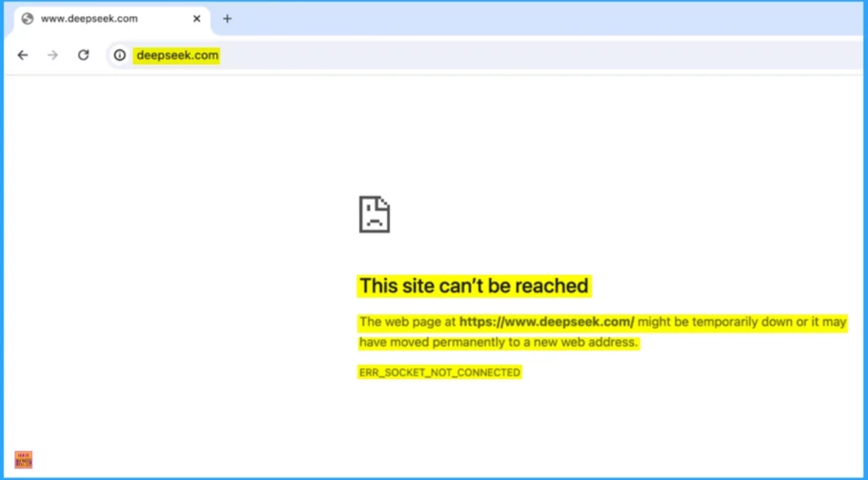This screenshot has height=480, width=868.
Task: Click "have moved permanently to a new web address." line
Action: click(x=498, y=342)
